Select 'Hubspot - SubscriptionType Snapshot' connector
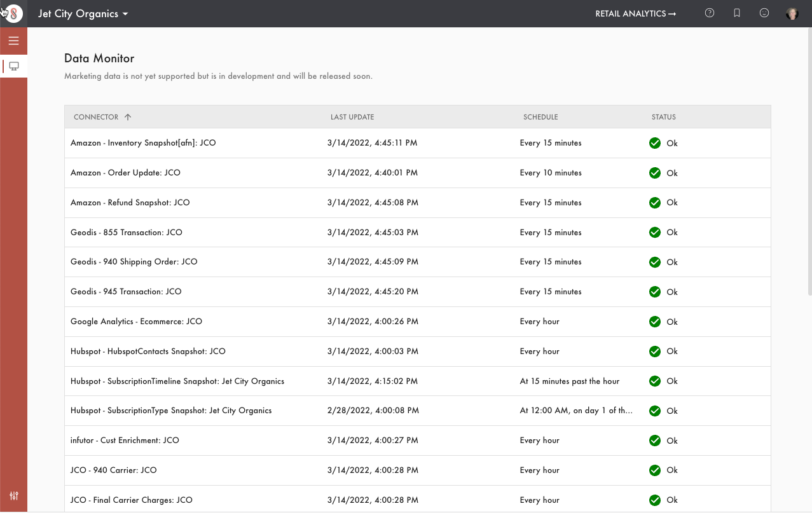 (171, 411)
